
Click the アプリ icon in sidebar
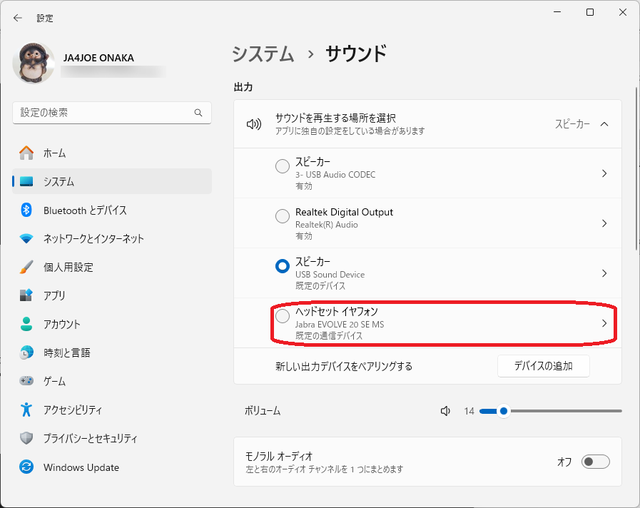[x=27, y=295]
